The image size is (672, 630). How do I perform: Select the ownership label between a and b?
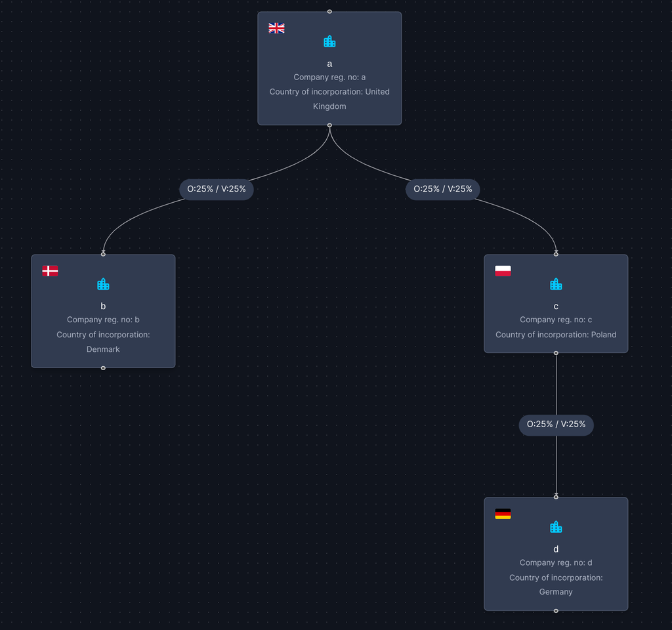[217, 189]
